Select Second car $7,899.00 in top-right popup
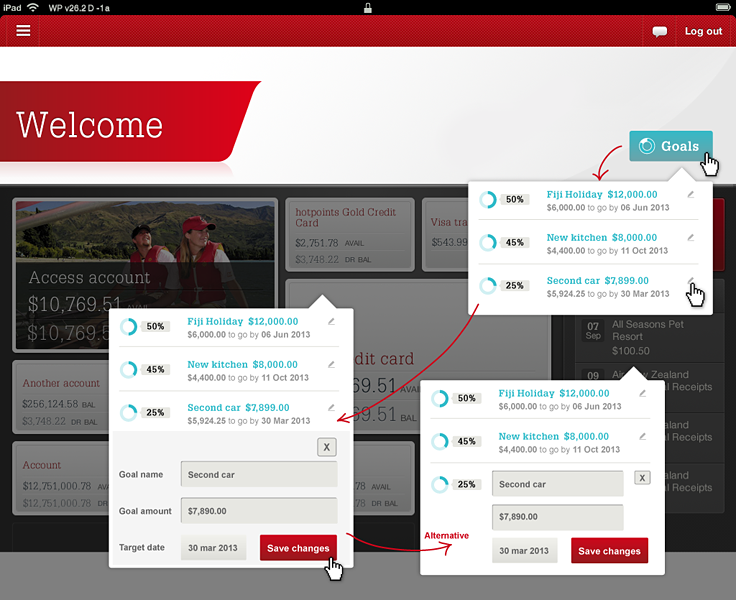 (x=598, y=281)
